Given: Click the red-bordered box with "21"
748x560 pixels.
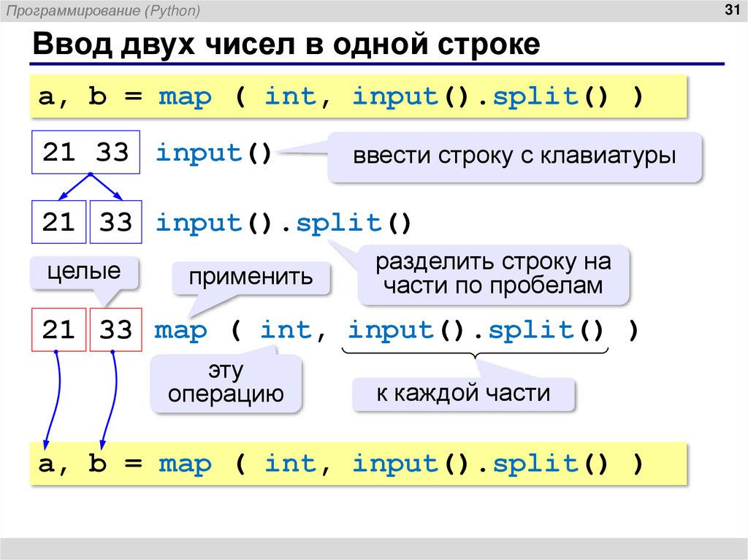Looking at the screenshot, I should pyautogui.click(x=58, y=329).
